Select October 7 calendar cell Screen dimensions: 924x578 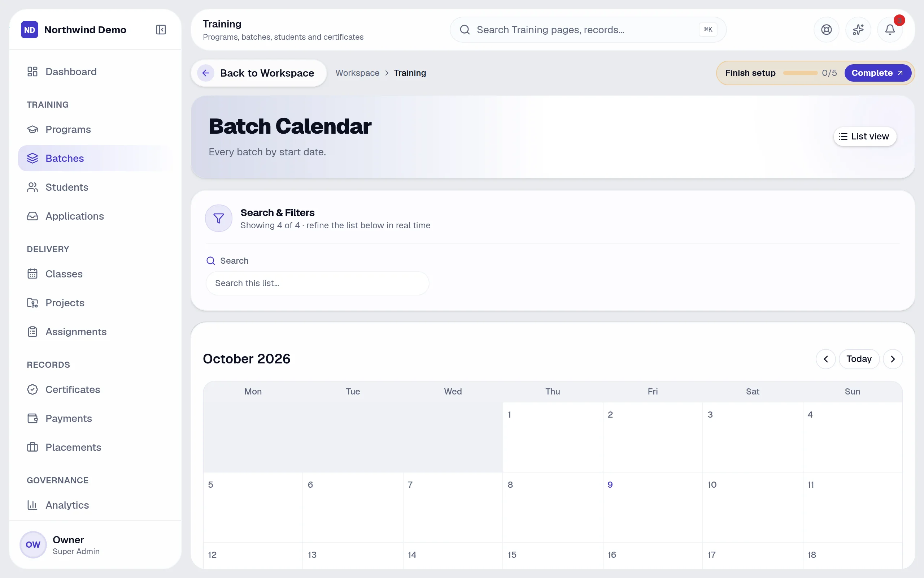(x=453, y=507)
